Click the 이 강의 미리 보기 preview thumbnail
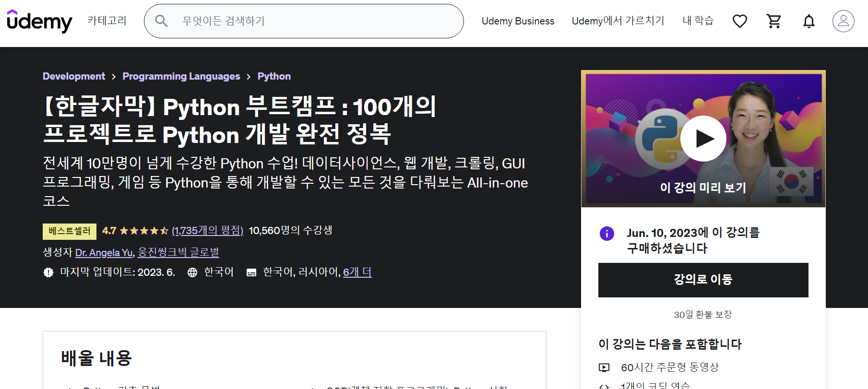 coord(703,139)
